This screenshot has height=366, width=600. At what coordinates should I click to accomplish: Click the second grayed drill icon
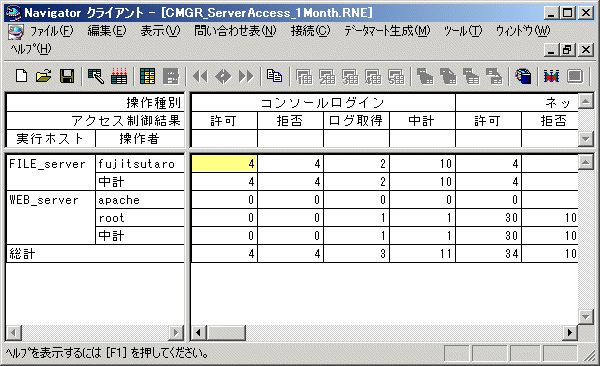pos(448,76)
